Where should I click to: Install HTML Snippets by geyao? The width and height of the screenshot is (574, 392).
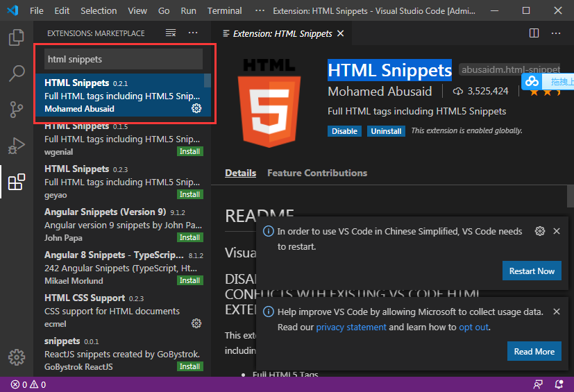[189, 194]
